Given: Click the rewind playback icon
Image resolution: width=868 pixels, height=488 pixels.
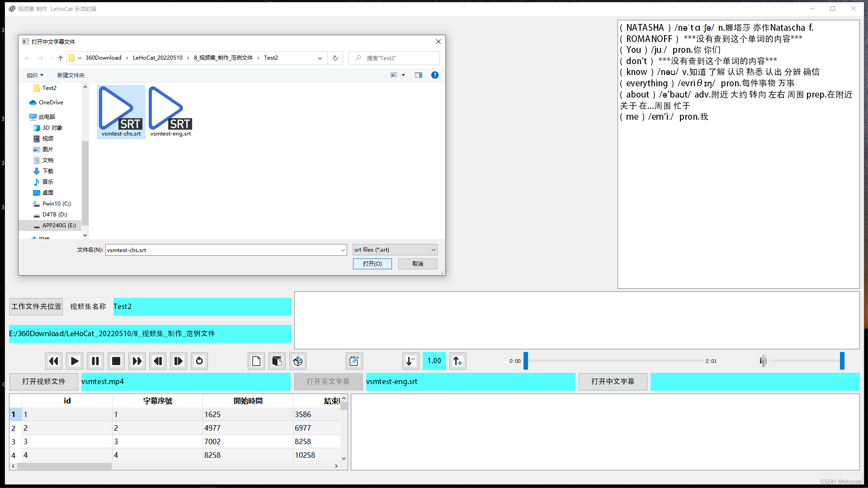Looking at the screenshot, I should [53, 361].
